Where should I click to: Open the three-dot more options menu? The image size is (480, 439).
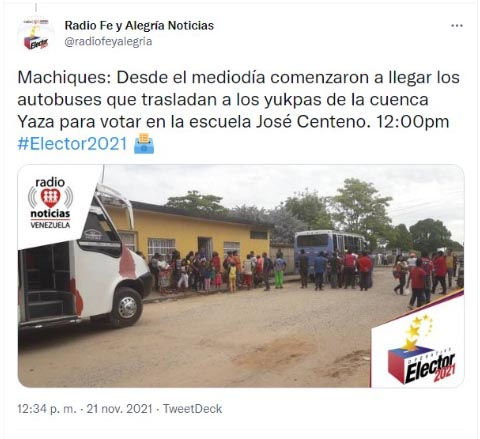457,26
